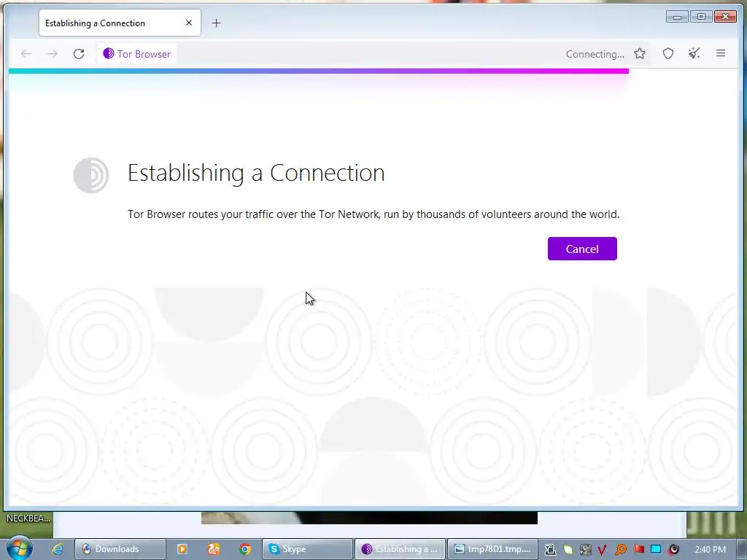Click the orange magnifier tray icon
The image size is (747, 560).
point(620,550)
